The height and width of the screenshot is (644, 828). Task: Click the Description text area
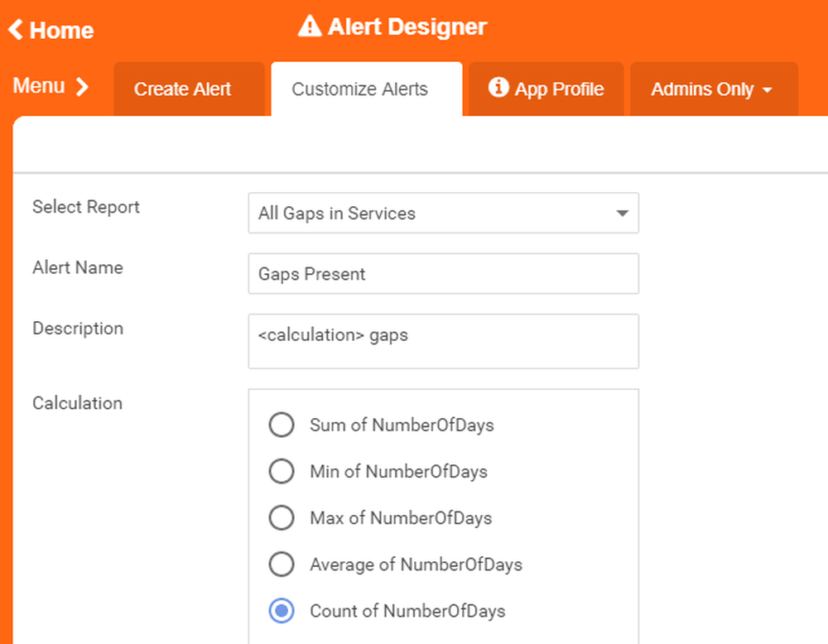(444, 342)
